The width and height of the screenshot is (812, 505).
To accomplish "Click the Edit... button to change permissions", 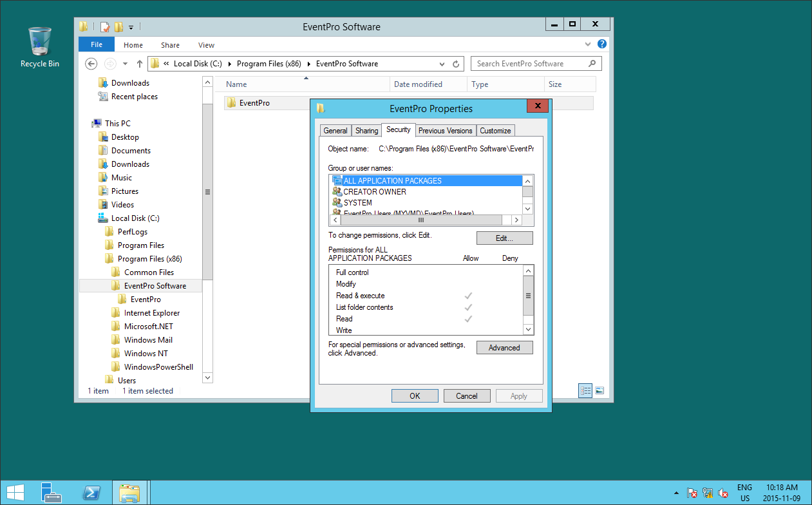I will click(504, 238).
